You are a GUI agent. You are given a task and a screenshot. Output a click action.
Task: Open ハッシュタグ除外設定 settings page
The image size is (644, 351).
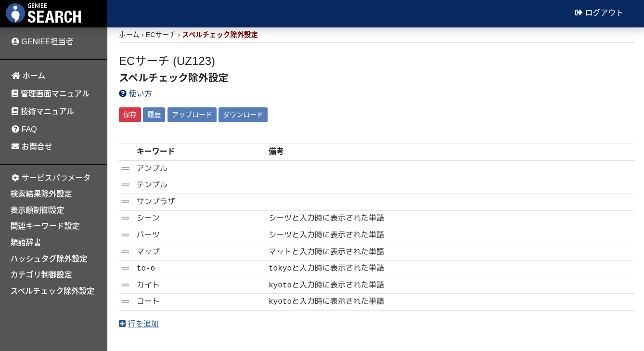click(49, 259)
